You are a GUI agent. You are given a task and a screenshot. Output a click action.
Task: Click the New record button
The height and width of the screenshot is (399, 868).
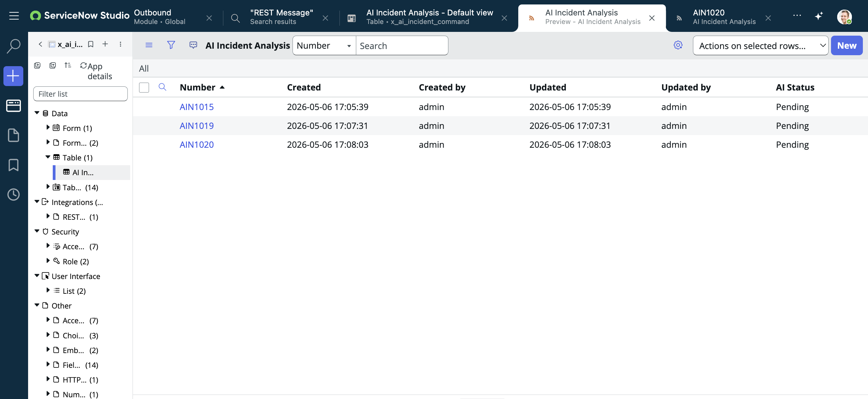click(847, 46)
